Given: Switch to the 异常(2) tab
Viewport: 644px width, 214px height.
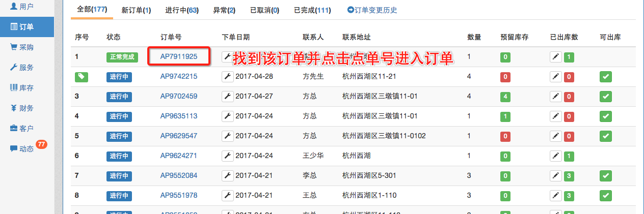Looking at the screenshot, I should point(224,10).
